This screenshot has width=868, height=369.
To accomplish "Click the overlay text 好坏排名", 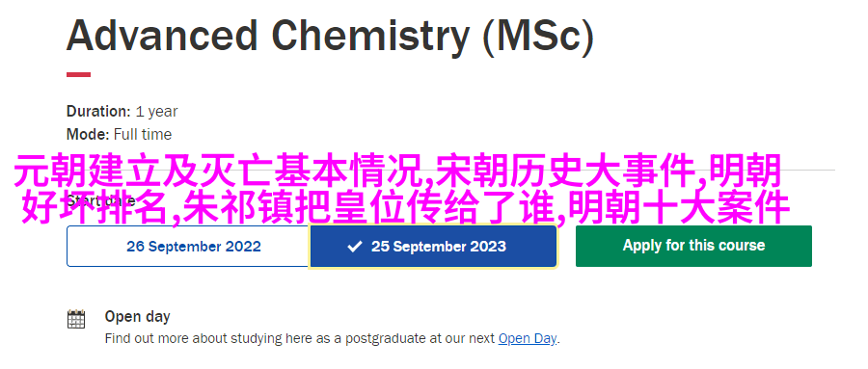I will [x=95, y=208].
